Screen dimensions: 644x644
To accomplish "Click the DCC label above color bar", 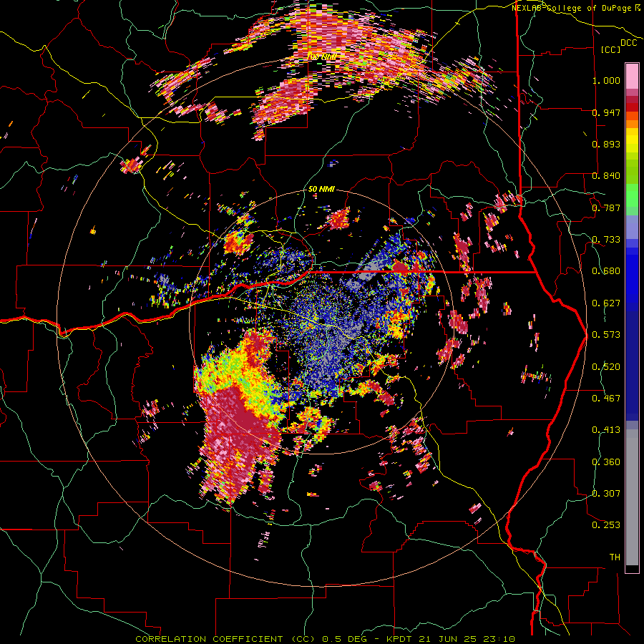I will [x=628, y=43].
